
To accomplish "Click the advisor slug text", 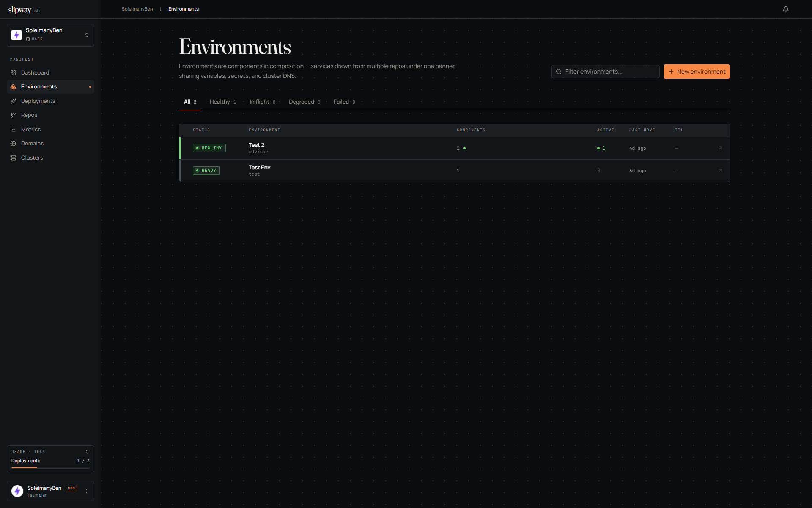I will tap(258, 152).
